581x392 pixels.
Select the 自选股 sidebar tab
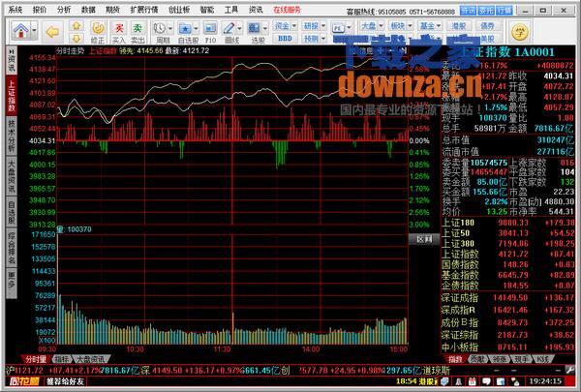tap(12, 212)
